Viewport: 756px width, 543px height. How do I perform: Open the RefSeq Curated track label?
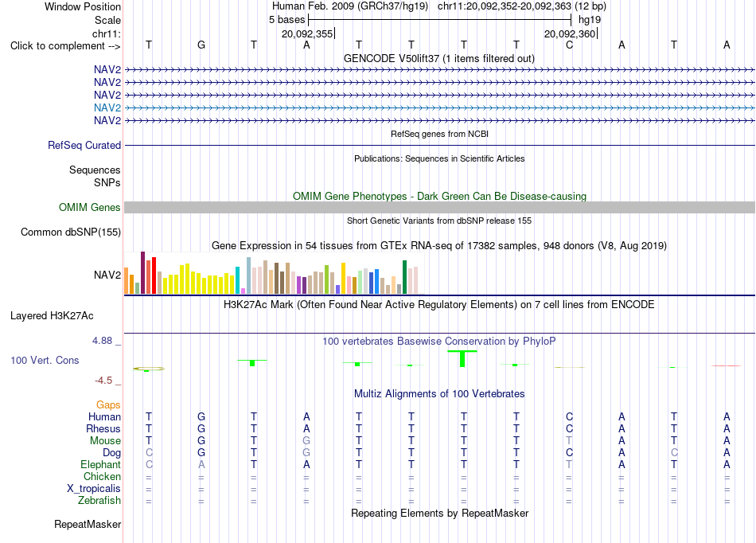(x=84, y=145)
